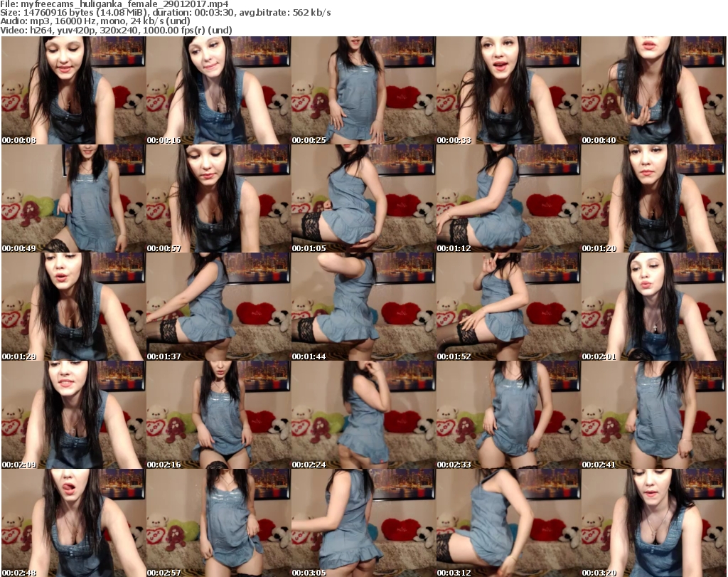Open the last frame at 00:03:20
The height and width of the screenshot is (577, 728).
(x=654, y=523)
